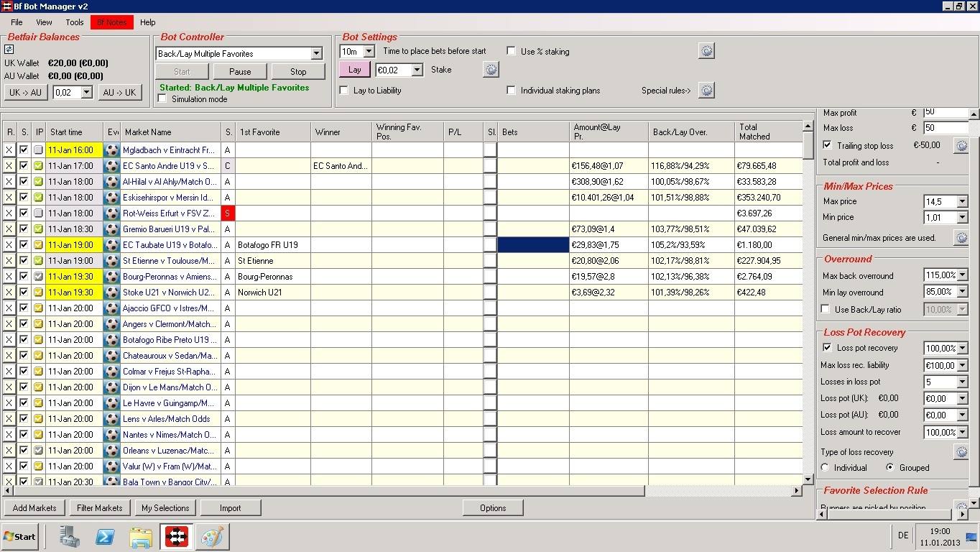Open Special rules gear icon

[706, 91]
